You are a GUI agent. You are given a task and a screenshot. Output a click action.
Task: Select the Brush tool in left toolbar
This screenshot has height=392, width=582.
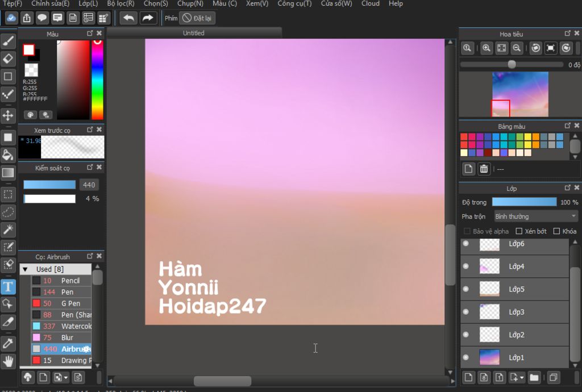pos(8,40)
